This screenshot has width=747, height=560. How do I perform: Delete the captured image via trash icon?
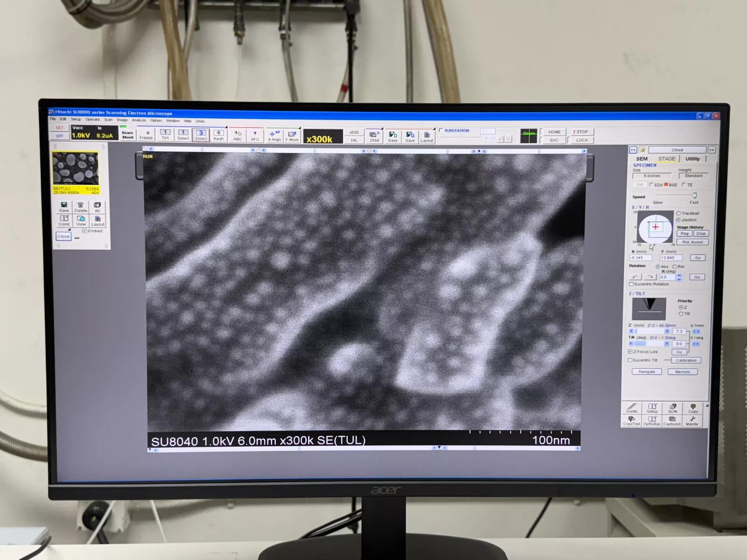coord(80,206)
